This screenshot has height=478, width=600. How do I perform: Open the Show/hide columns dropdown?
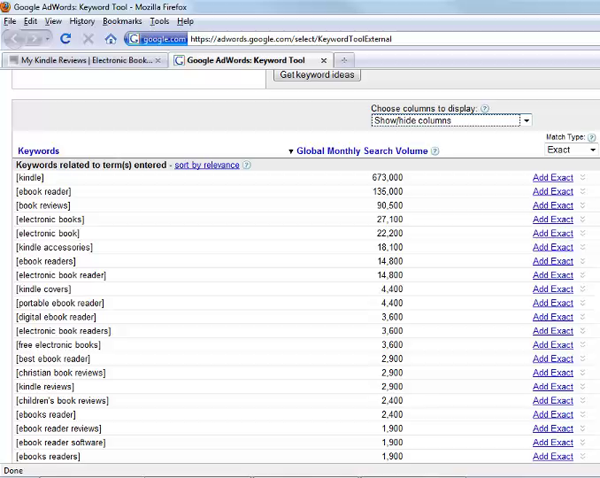[x=451, y=120]
